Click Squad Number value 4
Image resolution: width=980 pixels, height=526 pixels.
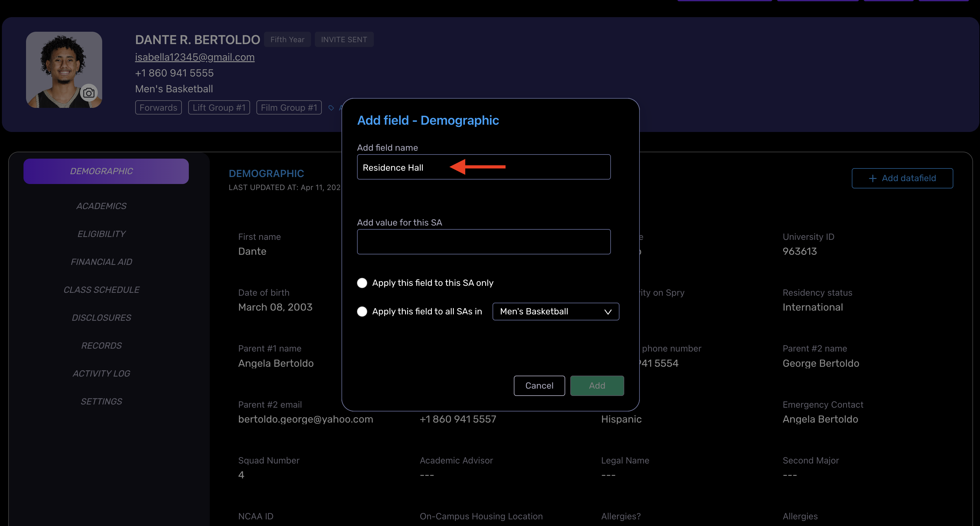coord(241,475)
